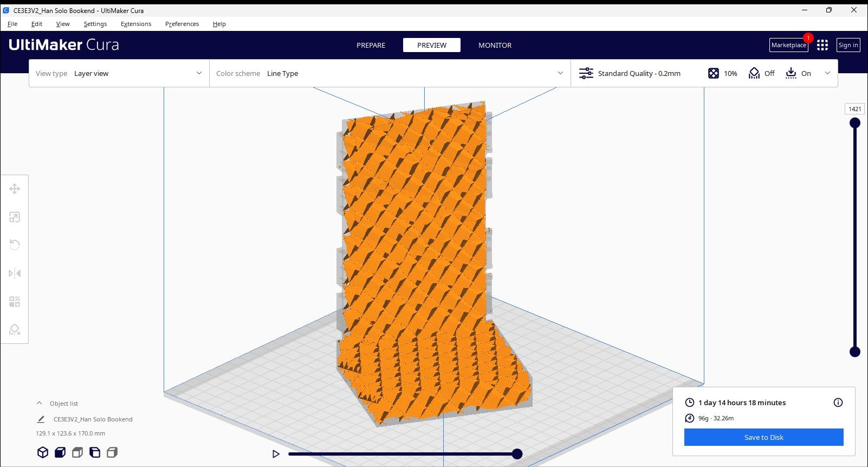Click the support Off icon
868x467 pixels.
pyautogui.click(x=754, y=73)
